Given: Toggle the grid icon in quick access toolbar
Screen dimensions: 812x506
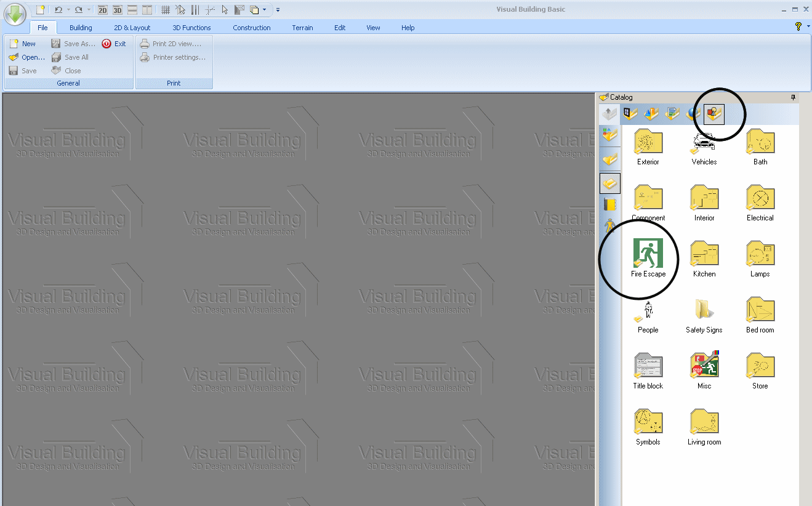Looking at the screenshot, I should pyautogui.click(x=166, y=10).
